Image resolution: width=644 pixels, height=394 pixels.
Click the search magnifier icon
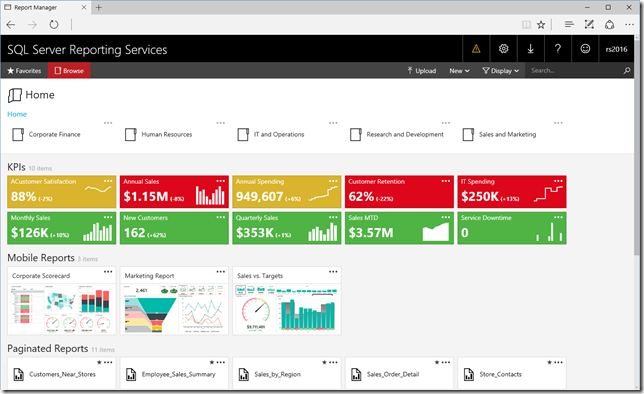coord(627,71)
